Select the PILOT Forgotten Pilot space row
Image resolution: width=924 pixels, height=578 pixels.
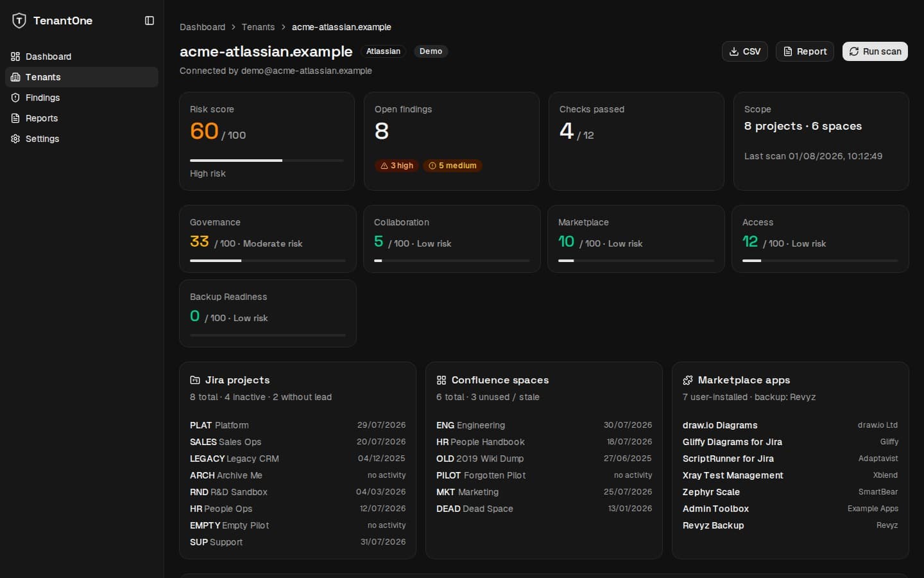coord(544,475)
